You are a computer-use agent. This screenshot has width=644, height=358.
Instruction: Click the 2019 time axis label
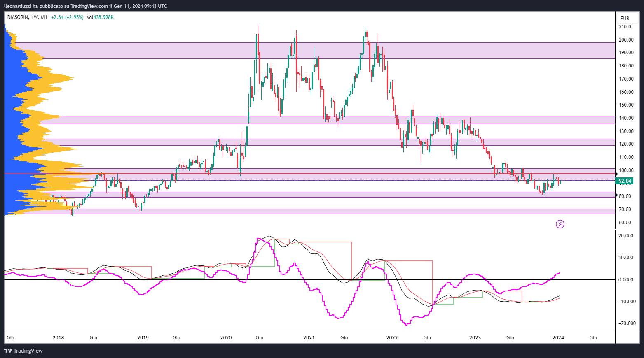(x=143, y=338)
